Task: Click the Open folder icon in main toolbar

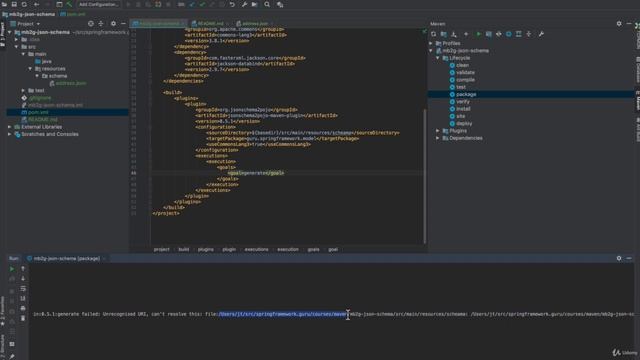Action: click(x=4, y=4)
